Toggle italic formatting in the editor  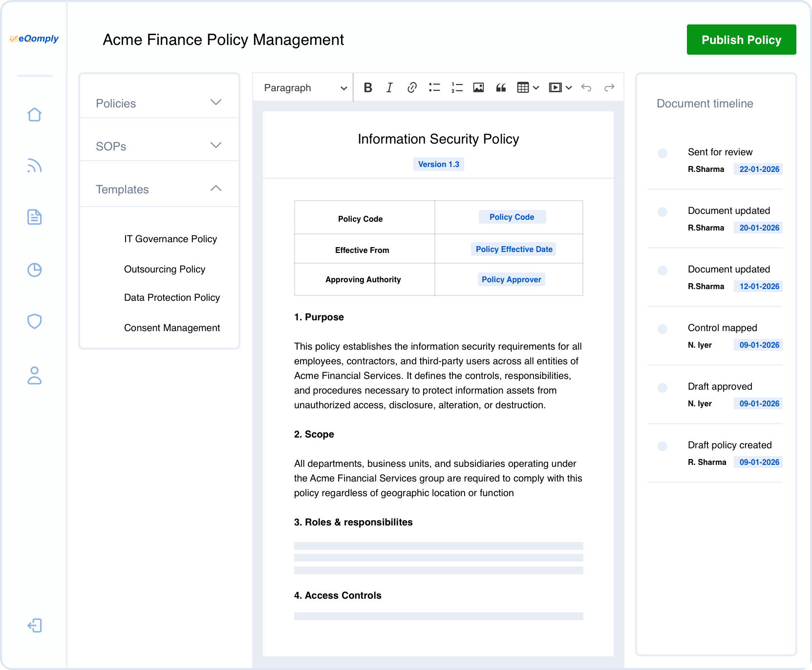tap(389, 87)
